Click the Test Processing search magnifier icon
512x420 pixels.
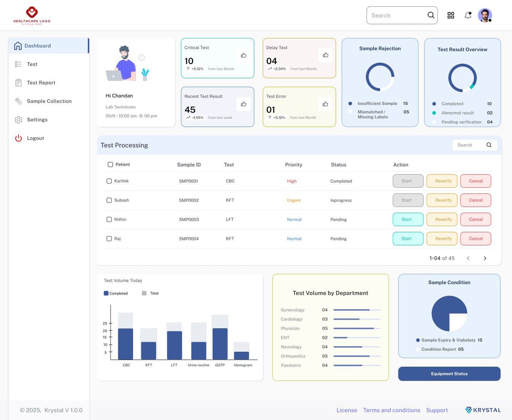[x=489, y=145]
